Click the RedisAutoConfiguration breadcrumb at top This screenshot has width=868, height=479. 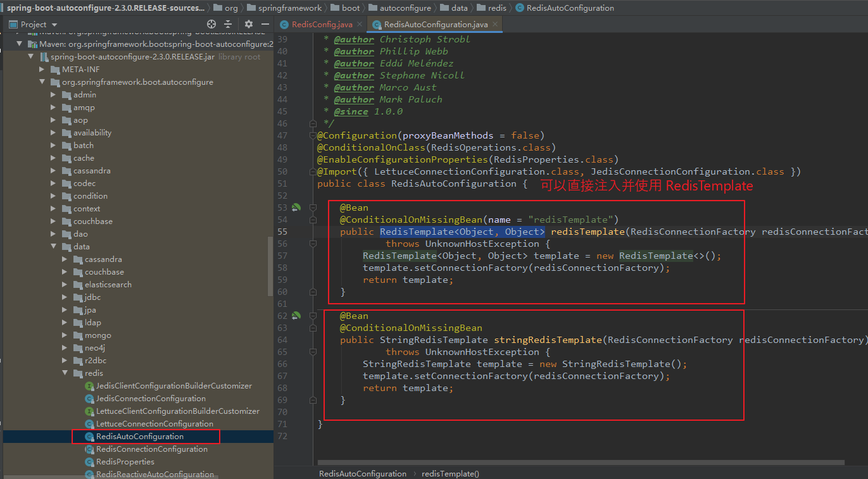tap(565, 8)
